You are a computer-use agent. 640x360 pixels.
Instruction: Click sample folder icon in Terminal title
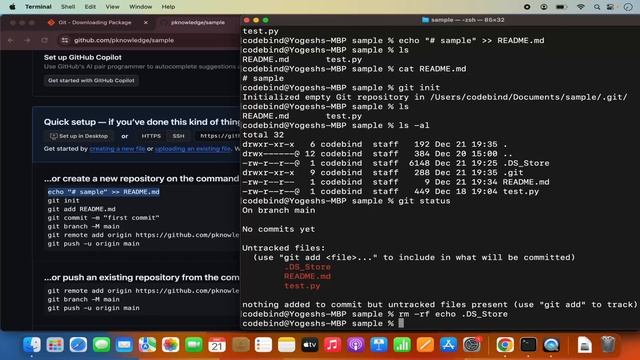(425, 20)
